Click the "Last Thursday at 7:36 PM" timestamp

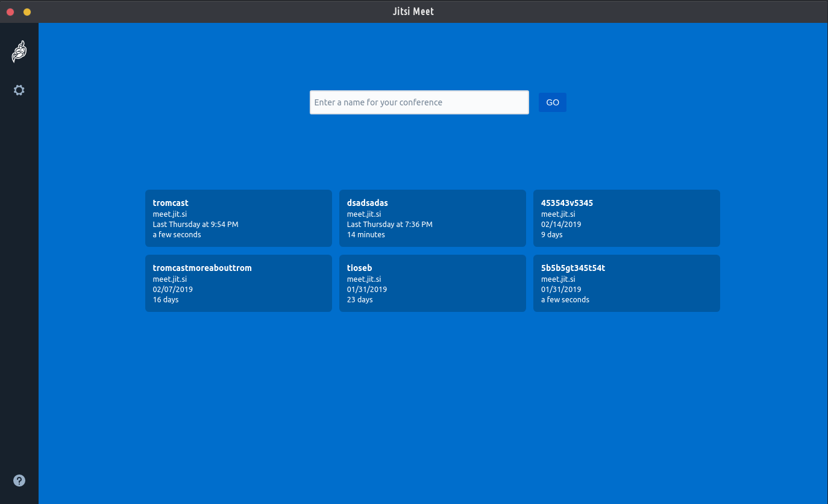pyautogui.click(x=389, y=225)
